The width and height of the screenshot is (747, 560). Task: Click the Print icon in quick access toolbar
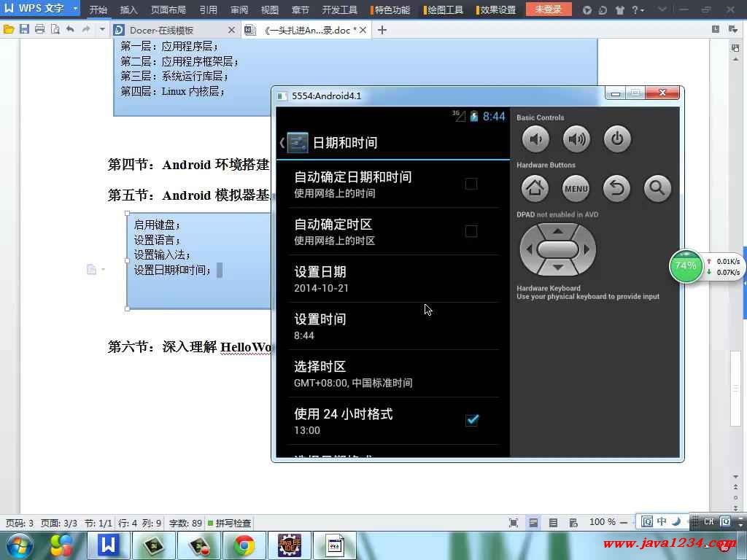pos(39,29)
